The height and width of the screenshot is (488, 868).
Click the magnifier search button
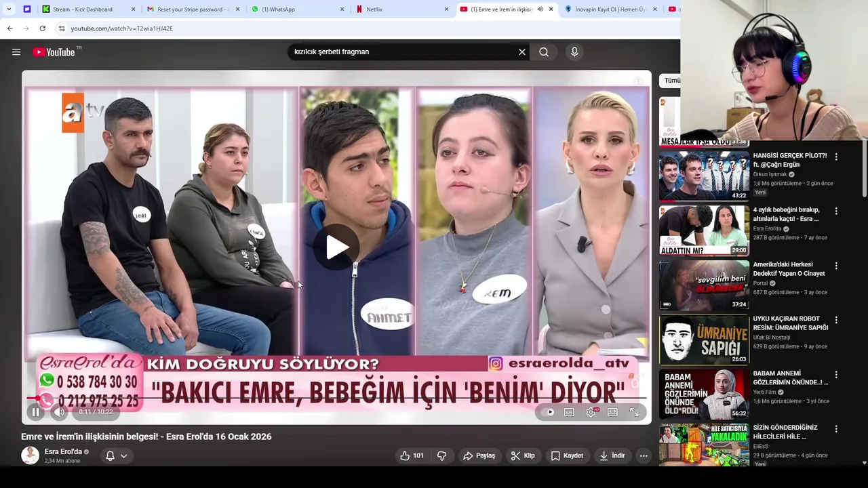click(544, 52)
